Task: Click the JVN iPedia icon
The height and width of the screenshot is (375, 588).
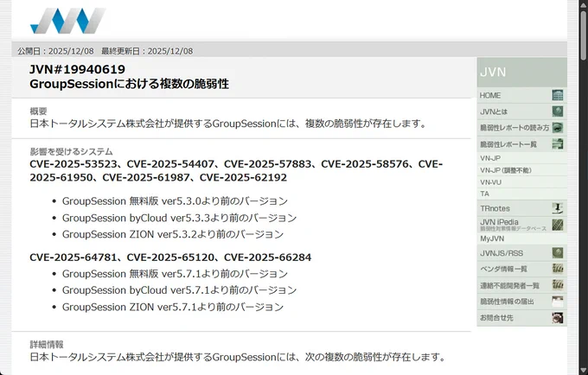Action: click(558, 225)
